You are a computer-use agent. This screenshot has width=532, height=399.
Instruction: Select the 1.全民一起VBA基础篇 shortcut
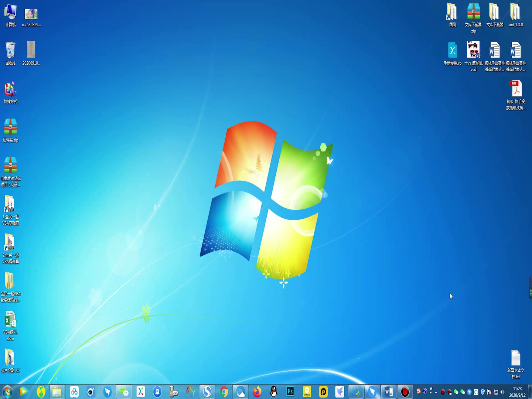click(x=10, y=210)
